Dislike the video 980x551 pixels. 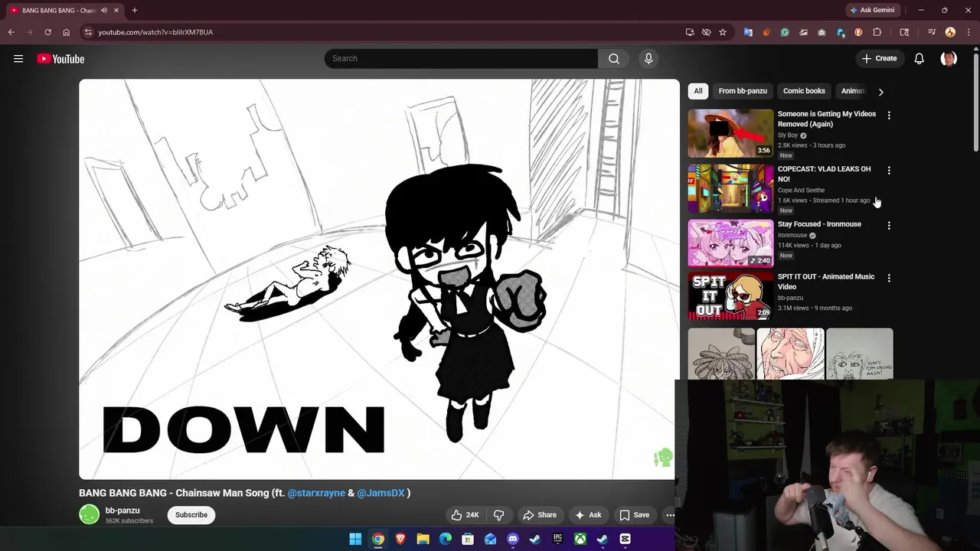pyautogui.click(x=498, y=515)
